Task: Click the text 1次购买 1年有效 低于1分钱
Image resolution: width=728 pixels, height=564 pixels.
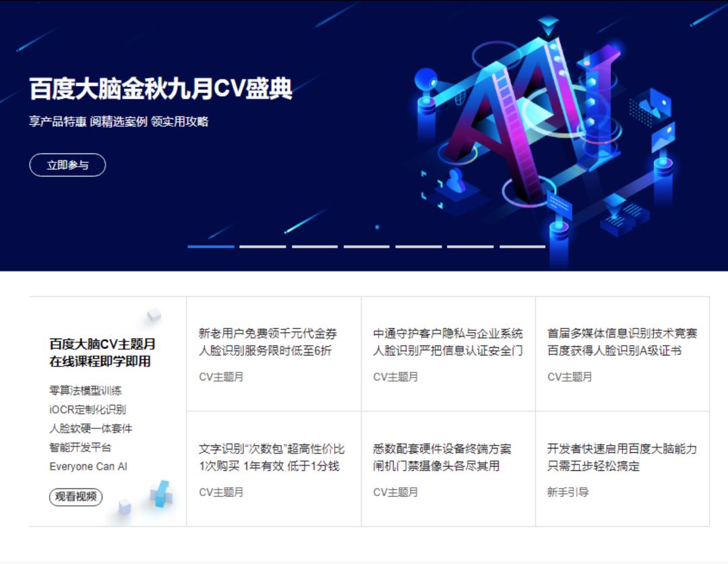Action: click(269, 466)
